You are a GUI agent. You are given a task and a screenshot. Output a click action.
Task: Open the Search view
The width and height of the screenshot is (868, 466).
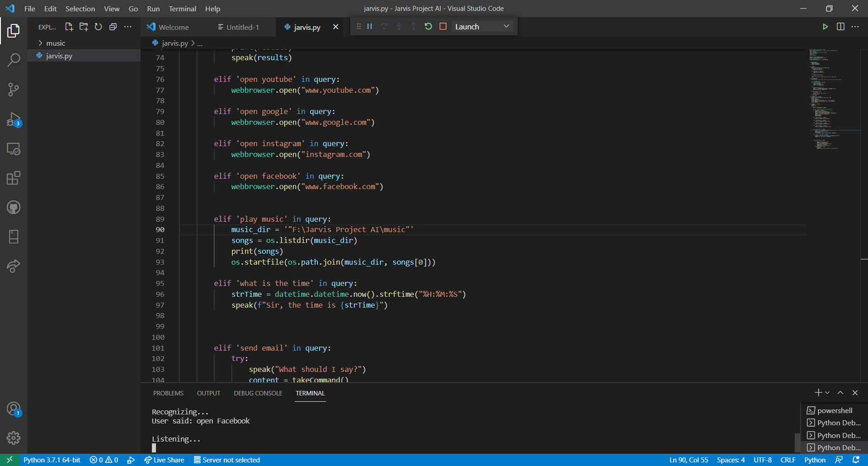14,59
